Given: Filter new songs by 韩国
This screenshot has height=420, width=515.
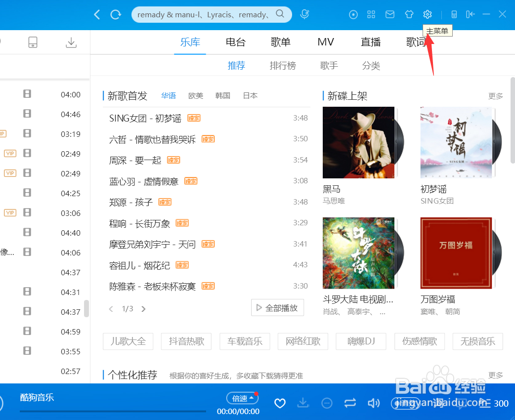Looking at the screenshot, I should click(x=223, y=95).
